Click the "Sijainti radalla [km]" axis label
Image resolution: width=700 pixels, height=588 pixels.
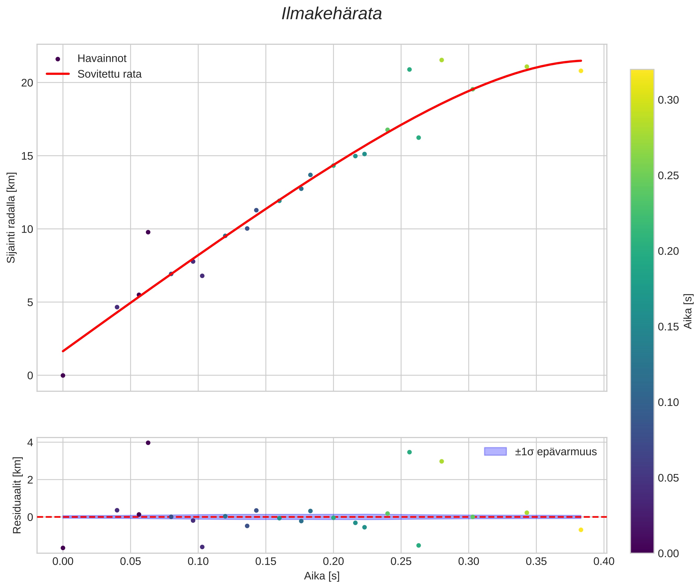click(x=11, y=218)
